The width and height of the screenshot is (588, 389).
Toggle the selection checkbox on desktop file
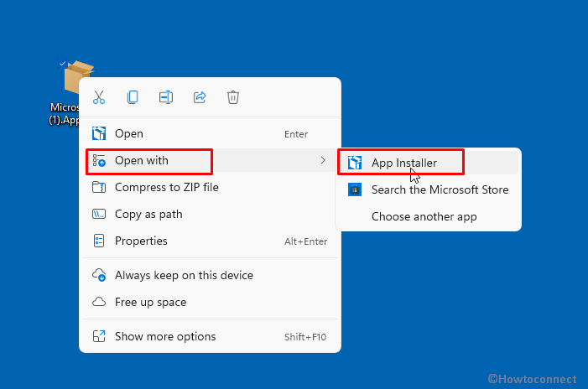point(62,64)
